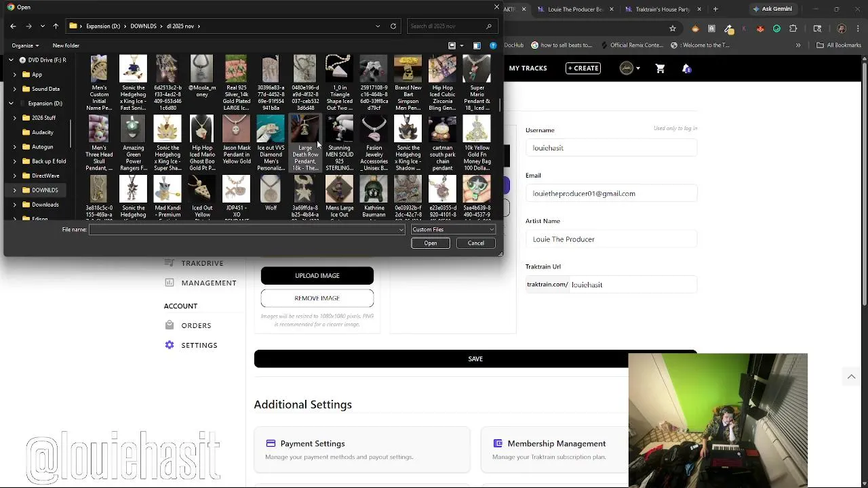Open SETTINGS in account sidebar
The image size is (868, 488).
(191, 345)
